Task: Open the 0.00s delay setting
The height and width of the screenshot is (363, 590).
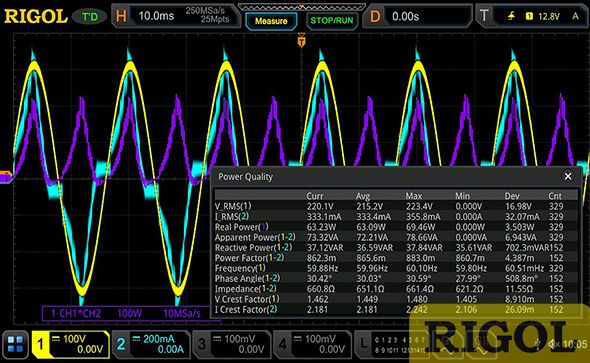Action: click(x=405, y=16)
